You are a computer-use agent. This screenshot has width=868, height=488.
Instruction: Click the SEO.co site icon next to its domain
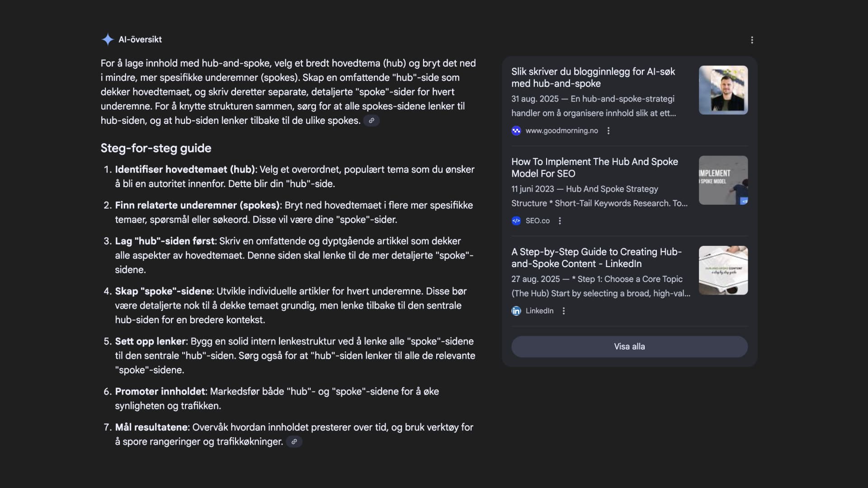[x=516, y=221]
